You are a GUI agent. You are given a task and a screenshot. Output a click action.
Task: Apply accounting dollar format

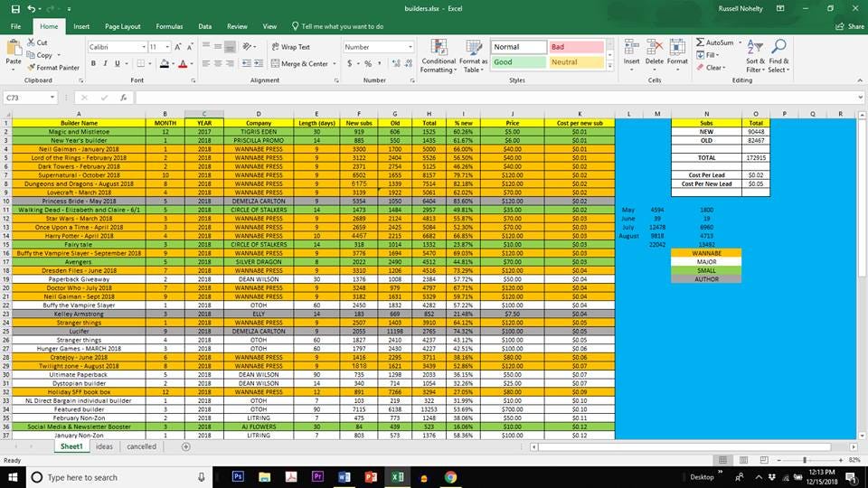(x=349, y=64)
